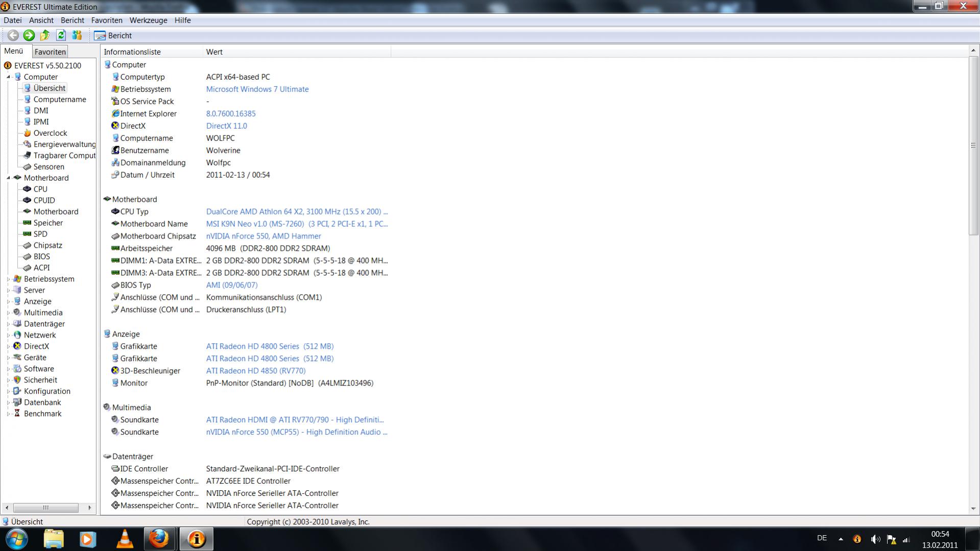Open Windows Start button
The width and height of the screenshot is (980, 551).
click(17, 539)
